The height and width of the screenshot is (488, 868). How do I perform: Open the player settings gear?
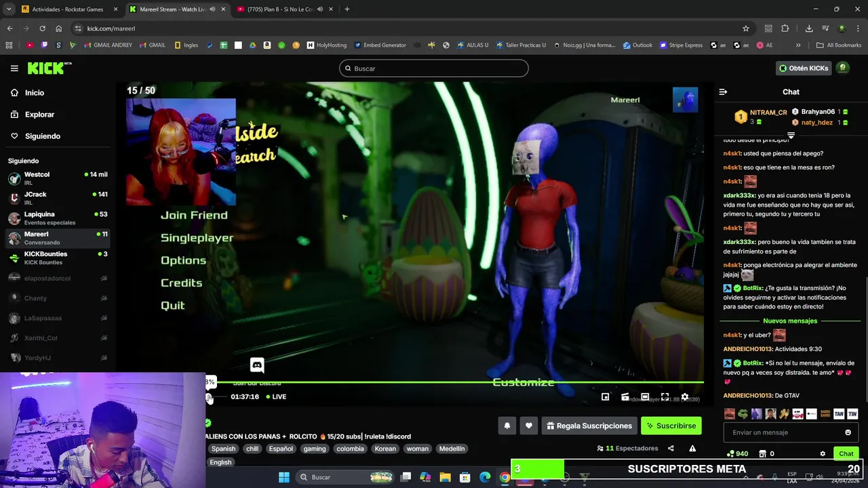[x=685, y=397]
